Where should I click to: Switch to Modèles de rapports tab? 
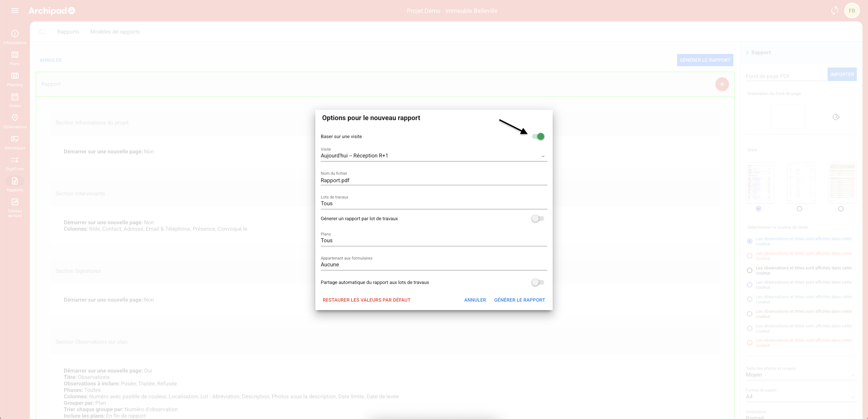pyautogui.click(x=115, y=32)
